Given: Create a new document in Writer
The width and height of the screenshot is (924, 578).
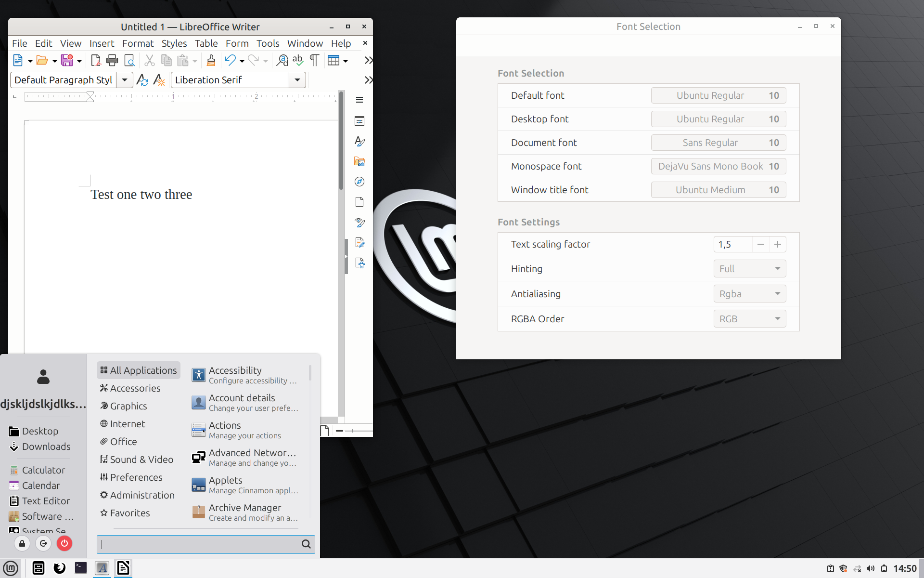Looking at the screenshot, I should click(x=18, y=60).
